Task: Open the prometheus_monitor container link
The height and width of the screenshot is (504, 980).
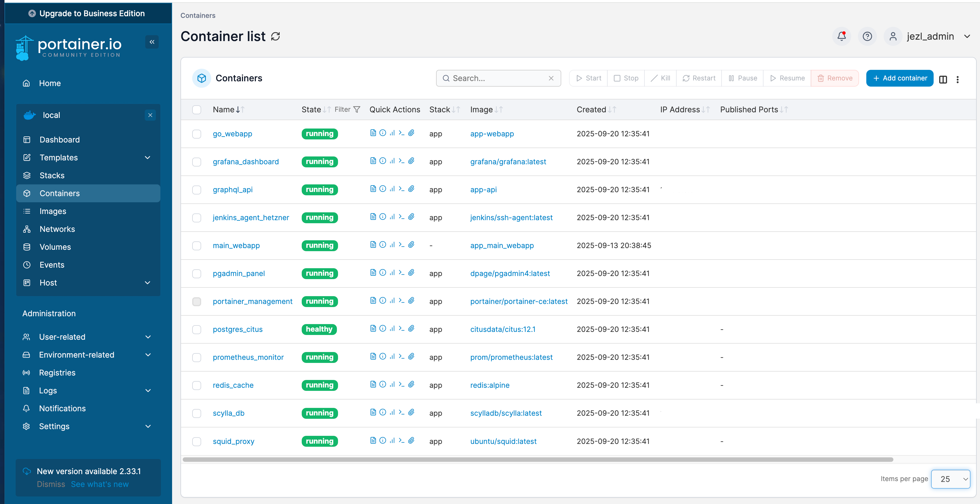Action: pos(248,357)
